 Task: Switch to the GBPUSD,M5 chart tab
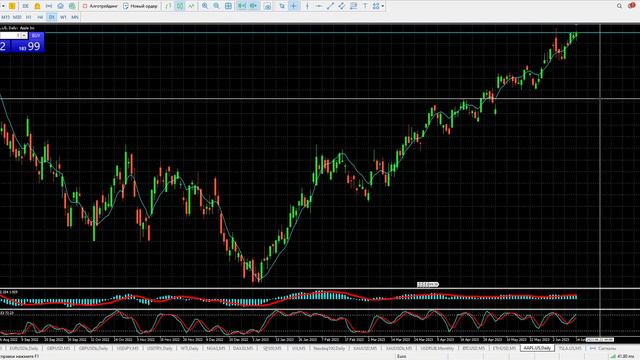point(58,348)
